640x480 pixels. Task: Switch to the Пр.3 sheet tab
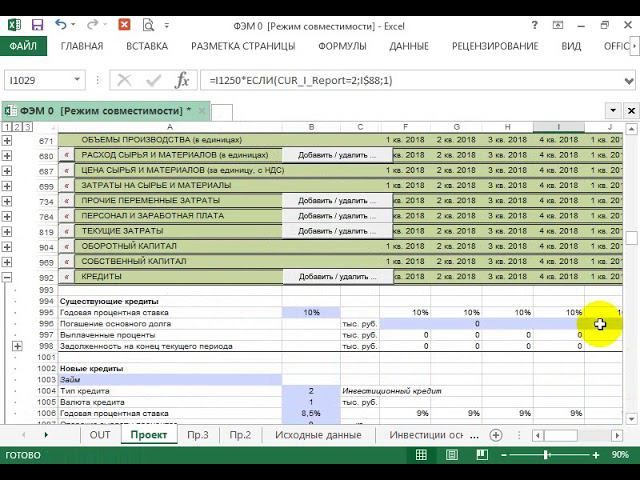coord(198,435)
